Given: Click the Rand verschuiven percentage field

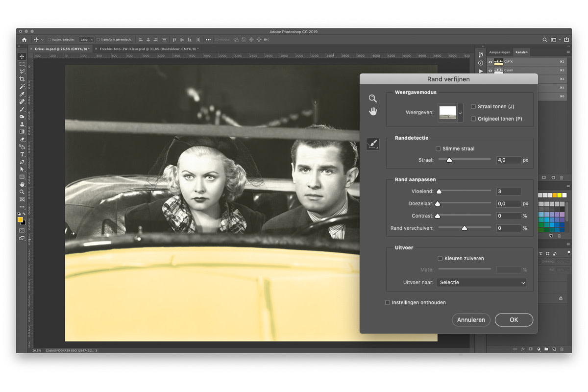Looking at the screenshot, I should coord(509,228).
